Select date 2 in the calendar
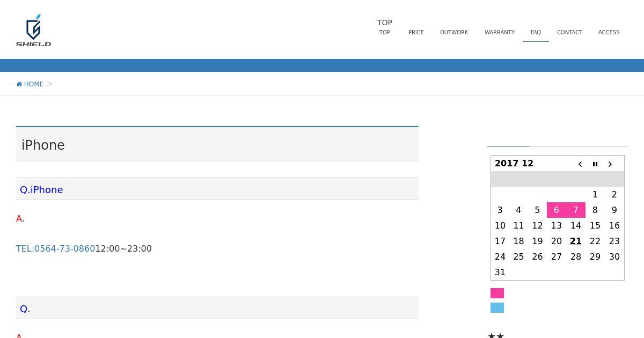 click(x=614, y=195)
